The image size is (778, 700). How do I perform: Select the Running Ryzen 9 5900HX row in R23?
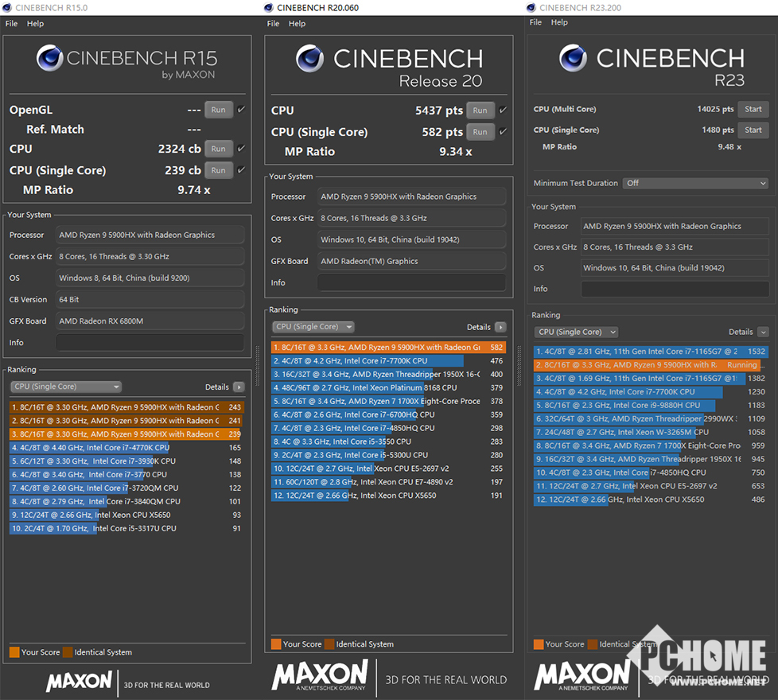pyautogui.click(x=651, y=364)
